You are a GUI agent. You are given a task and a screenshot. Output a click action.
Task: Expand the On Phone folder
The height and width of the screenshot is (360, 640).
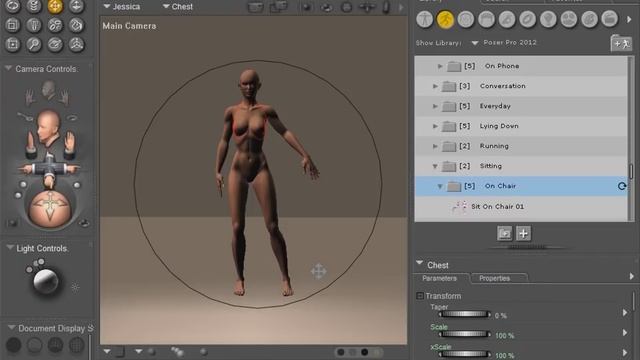(440, 66)
